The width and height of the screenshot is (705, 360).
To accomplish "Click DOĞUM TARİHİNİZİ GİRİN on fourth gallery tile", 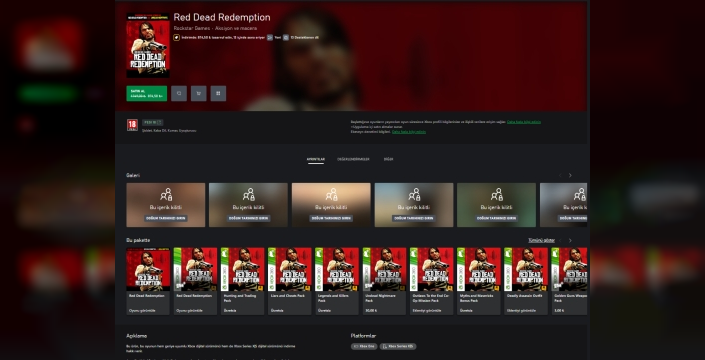I will point(414,218).
